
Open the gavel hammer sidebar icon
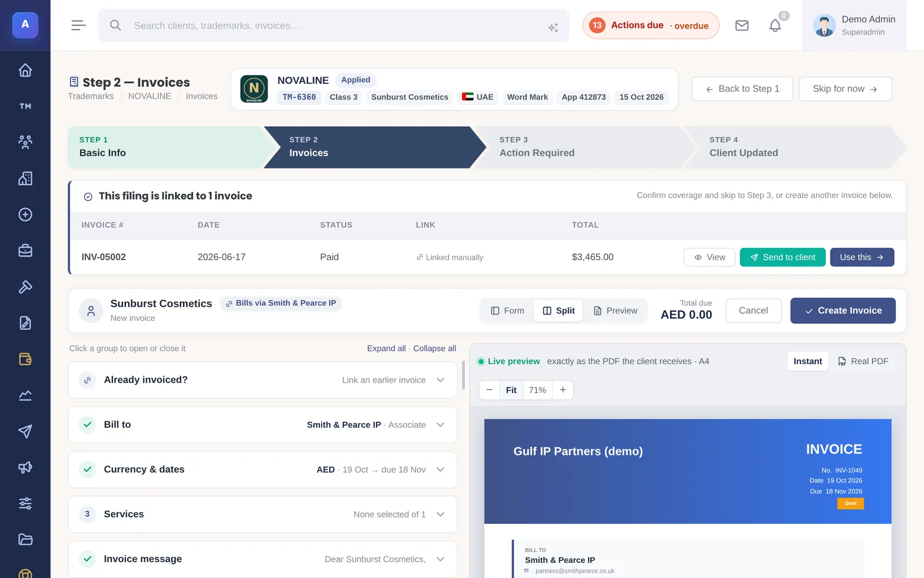(x=25, y=287)
